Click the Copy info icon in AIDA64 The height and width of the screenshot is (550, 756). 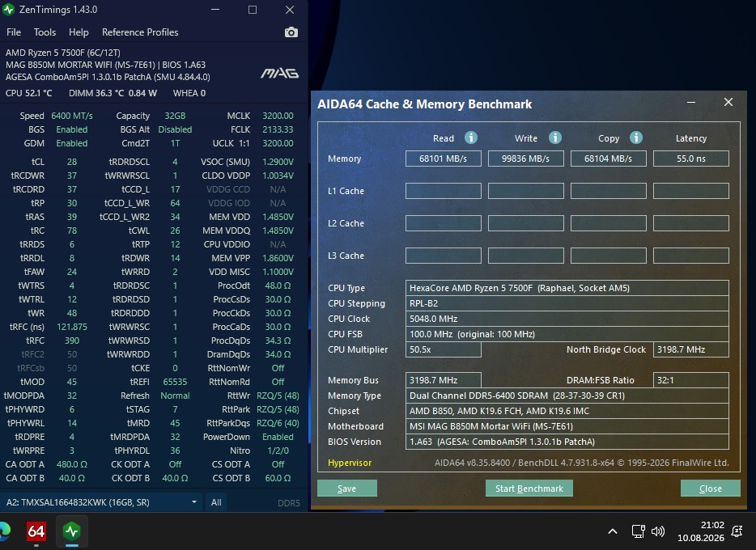[x=636, y=137]
